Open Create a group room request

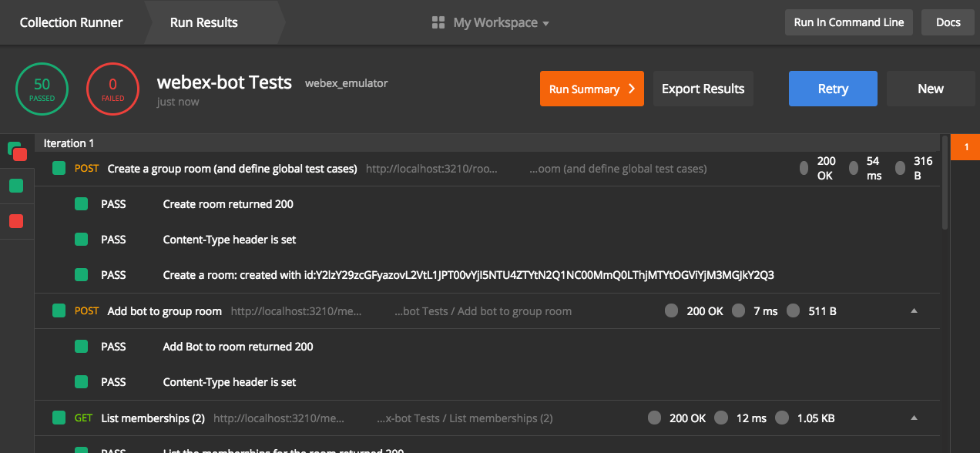[x=232, y=168]
